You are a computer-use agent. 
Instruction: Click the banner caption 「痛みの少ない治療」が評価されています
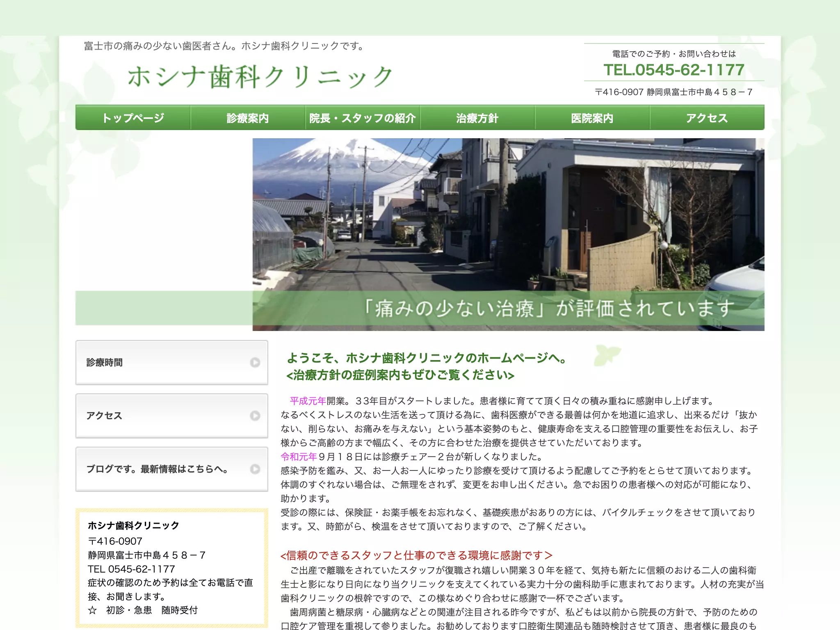[x=548, y=308]
